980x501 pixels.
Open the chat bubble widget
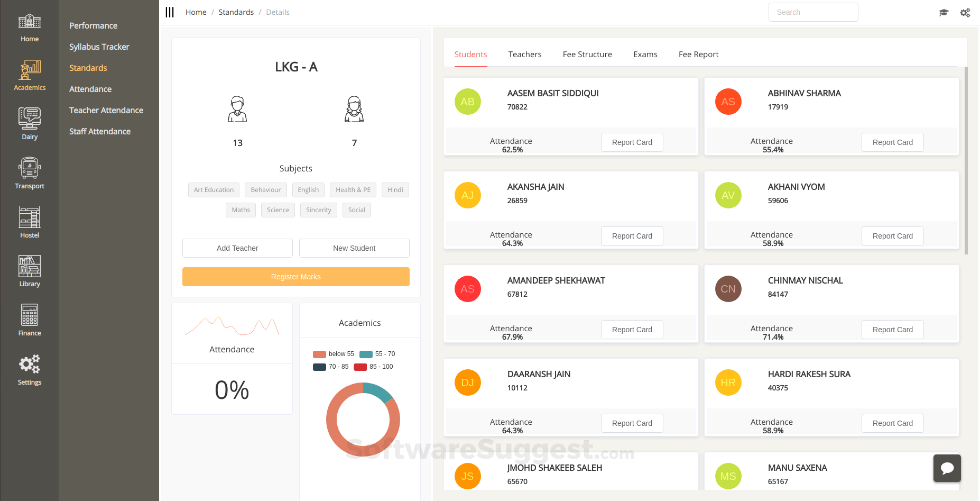click(947, 468)
